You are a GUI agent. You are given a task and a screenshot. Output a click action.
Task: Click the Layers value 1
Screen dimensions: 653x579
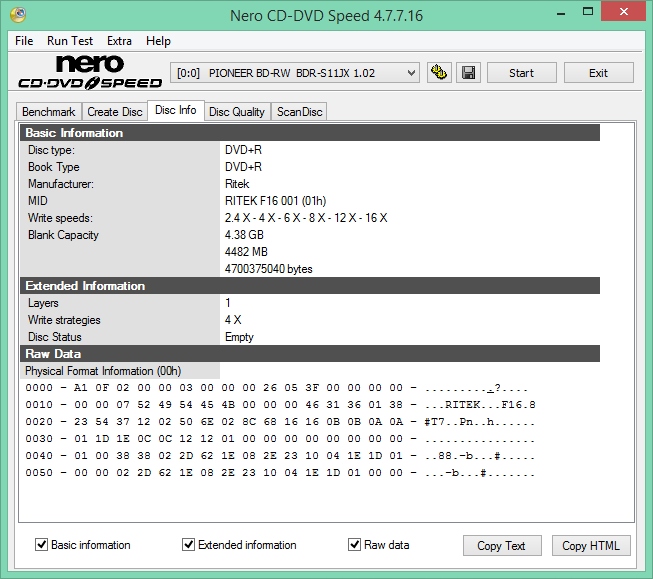(228, 303)
